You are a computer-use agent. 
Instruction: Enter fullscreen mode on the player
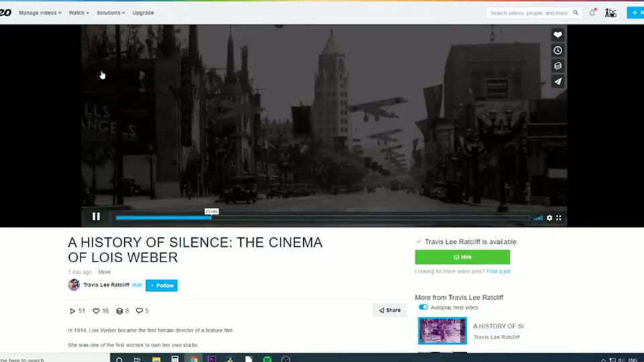click(559, 218)
